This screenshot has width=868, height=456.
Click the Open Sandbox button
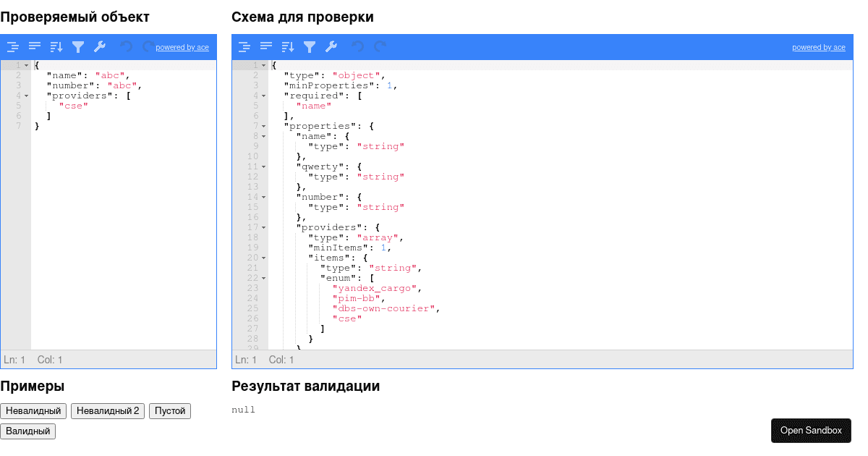(x=811, y=431)
